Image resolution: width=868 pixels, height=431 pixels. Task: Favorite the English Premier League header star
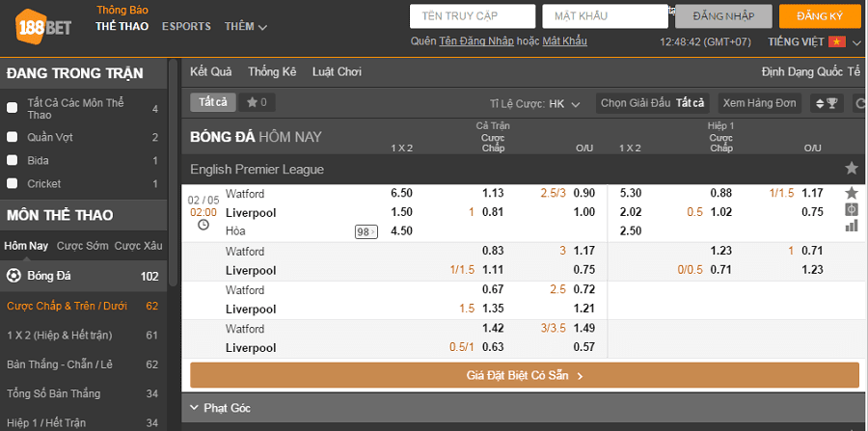(x=852, y=168)
